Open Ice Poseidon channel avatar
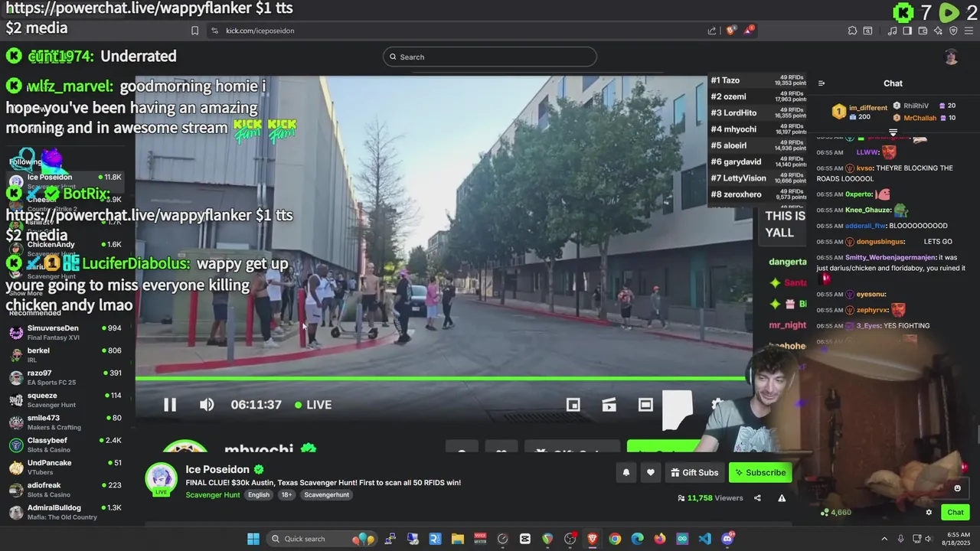This screenshot has height=551, width=980. [162, 478]
